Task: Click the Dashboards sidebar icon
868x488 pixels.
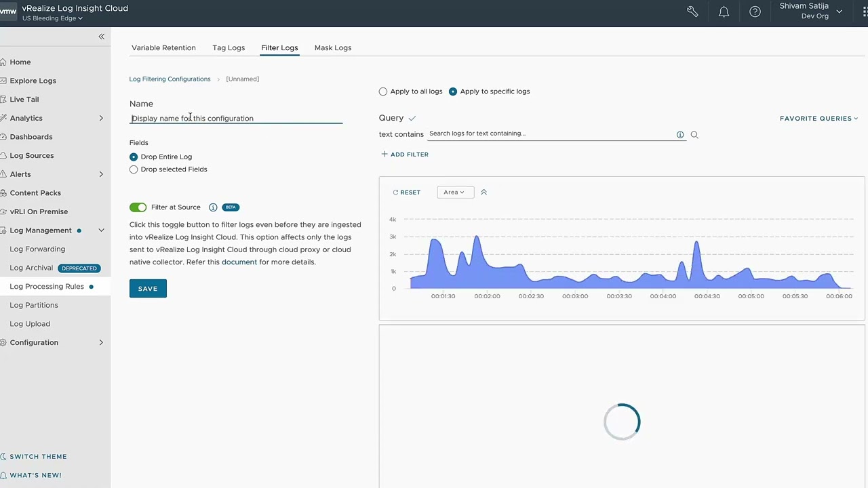Action: pyautogui.click(x=3, y=137)
